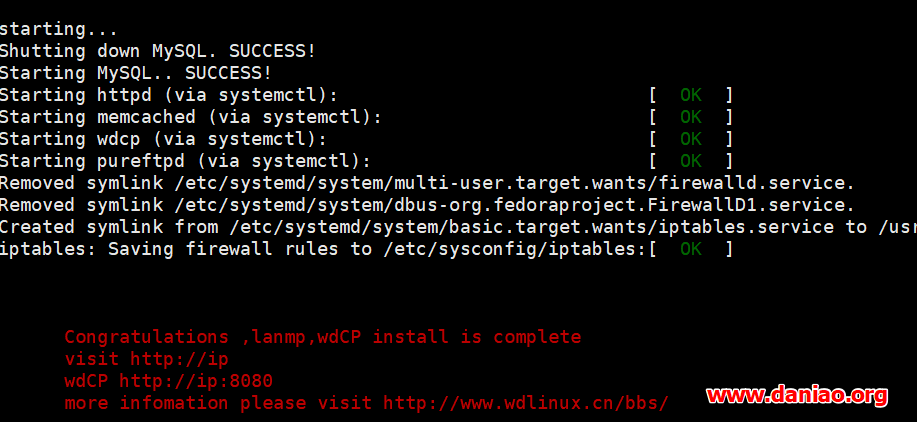The height and width of the screenshot is (422, 917).
Task: Click the Congratulations install complete message
Action: (x=323, y=337)
